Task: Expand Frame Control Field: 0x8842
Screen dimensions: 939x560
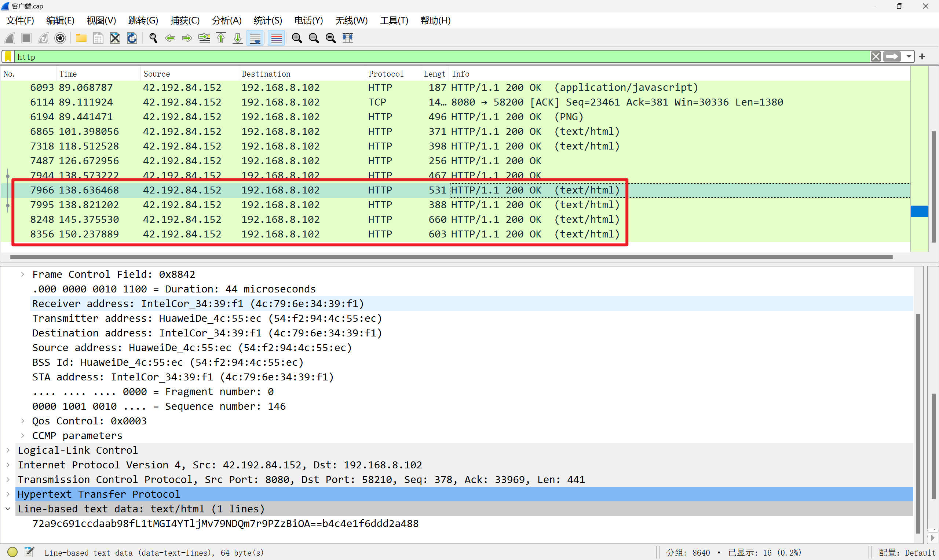Action: tap(23, 275)
